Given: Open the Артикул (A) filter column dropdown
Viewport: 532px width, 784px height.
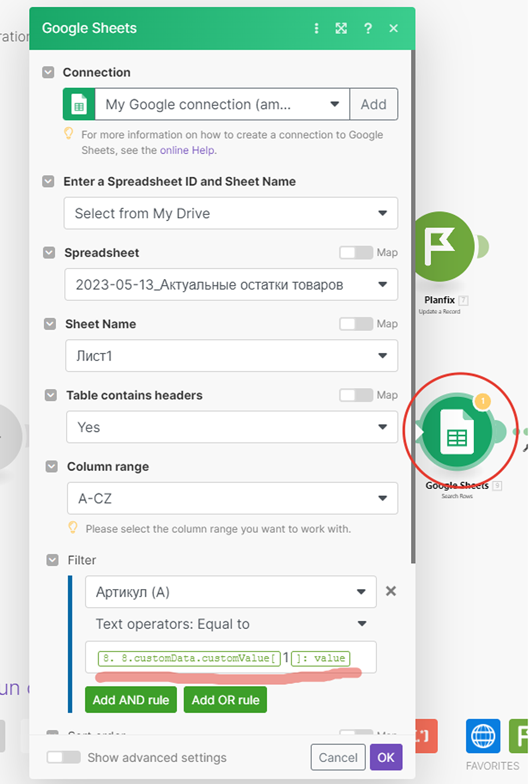Looking at the screenshot, I should tap(231, 592).
